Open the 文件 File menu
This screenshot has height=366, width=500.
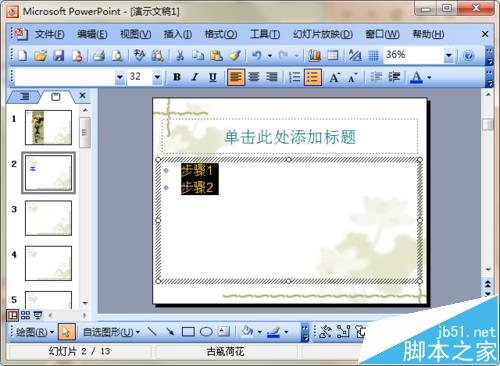(49, 34)
